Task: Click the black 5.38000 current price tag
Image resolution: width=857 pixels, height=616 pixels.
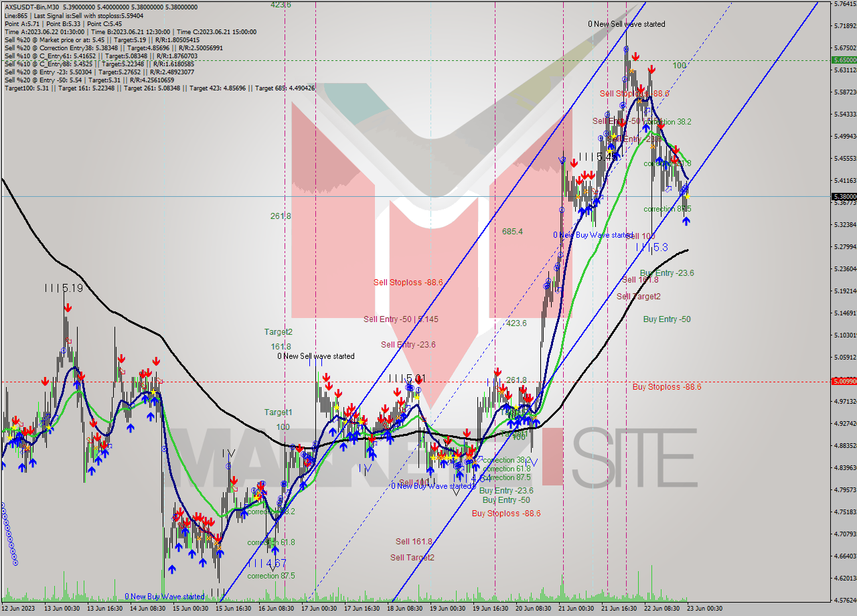Action: [x=844, y=196]
